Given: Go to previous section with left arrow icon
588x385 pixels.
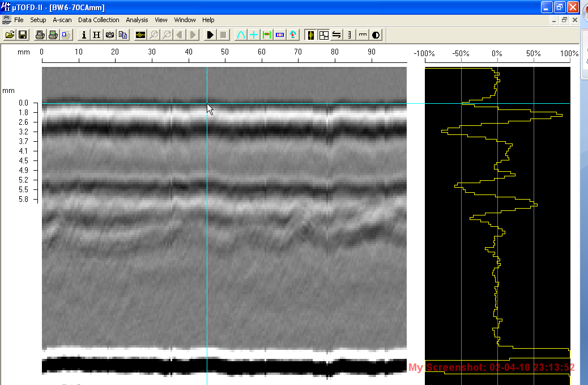Looking at the screenshot, I should point(180,35).
